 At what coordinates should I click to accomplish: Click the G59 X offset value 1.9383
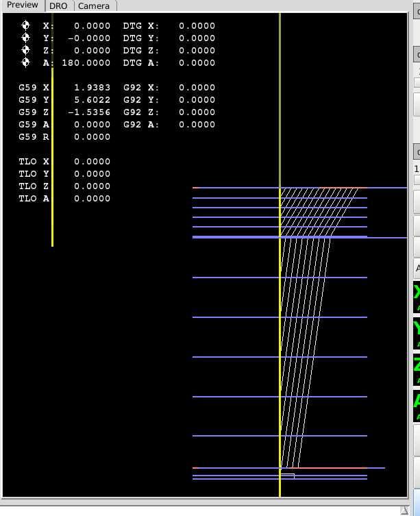(x=92, y=88)
